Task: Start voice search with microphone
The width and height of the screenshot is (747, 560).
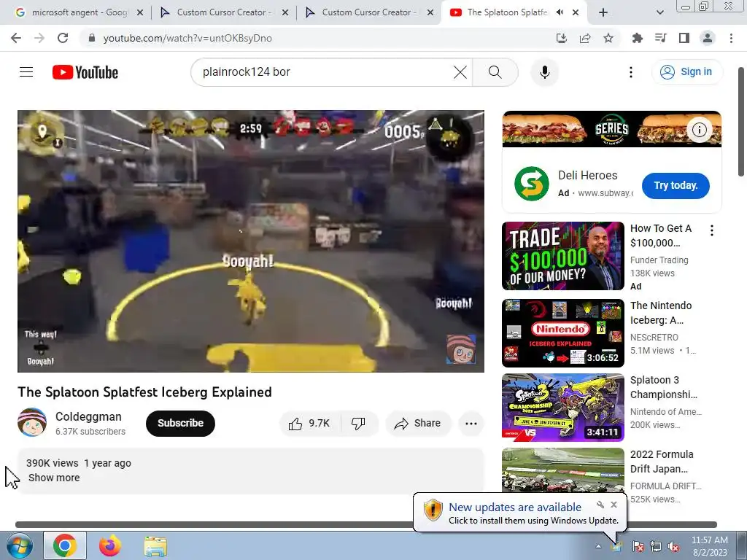Action: (x=544, y=72)
